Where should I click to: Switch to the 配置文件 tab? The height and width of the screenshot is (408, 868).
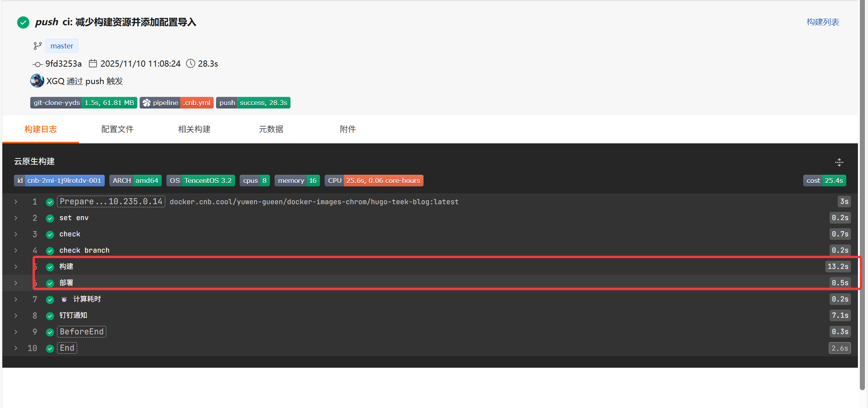click(117, 129)
